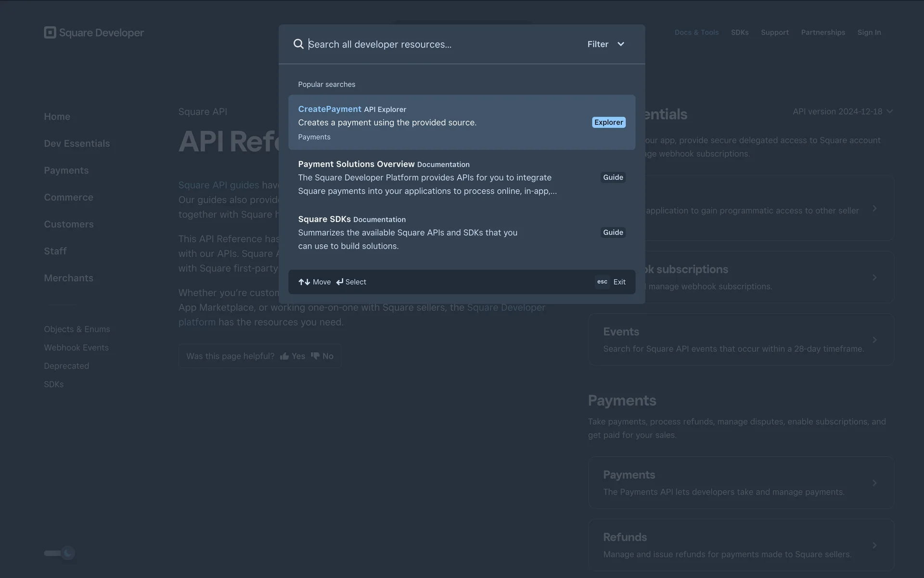Click Sign In in the header
Screen dimensions: 924x578
point(869,32)
